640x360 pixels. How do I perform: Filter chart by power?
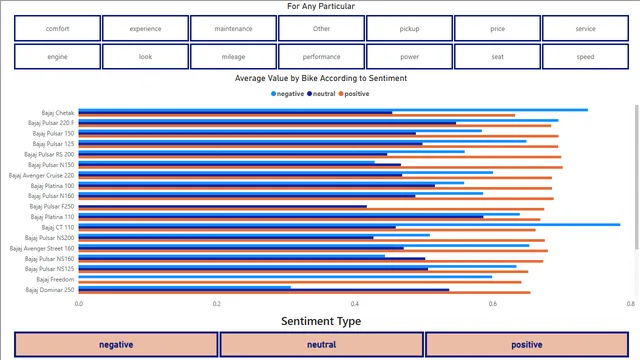409,57
